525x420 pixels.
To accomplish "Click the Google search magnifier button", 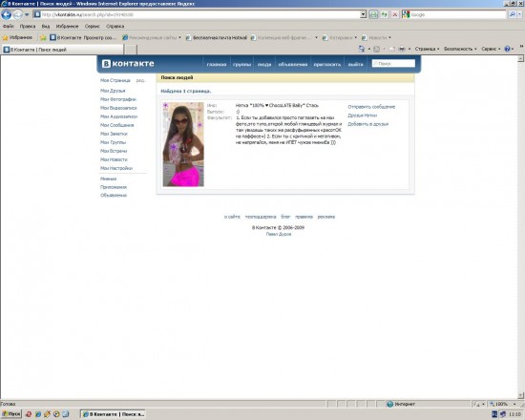I will pos(513,14).
